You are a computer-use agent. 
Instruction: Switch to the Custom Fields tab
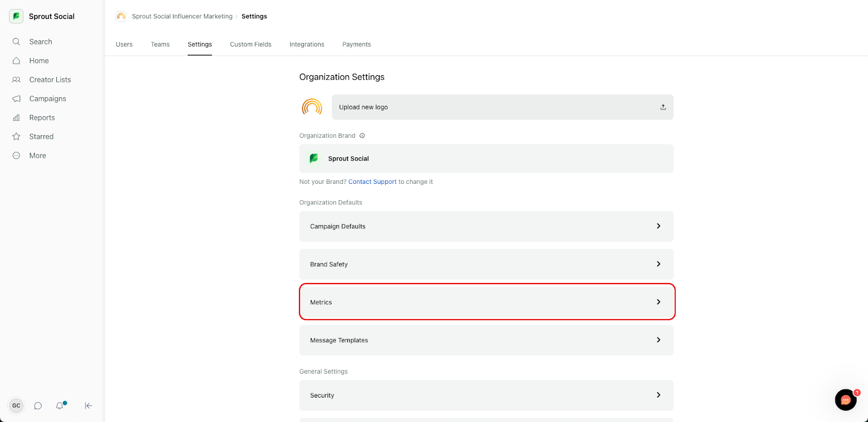point(251,44)
